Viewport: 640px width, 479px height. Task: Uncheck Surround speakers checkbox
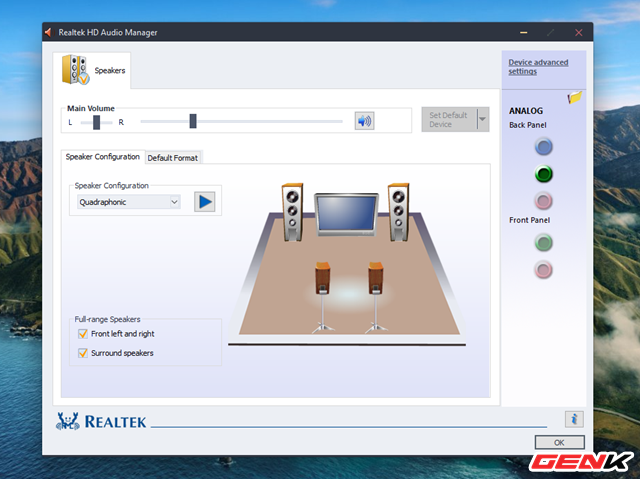[x=82, y=353]
